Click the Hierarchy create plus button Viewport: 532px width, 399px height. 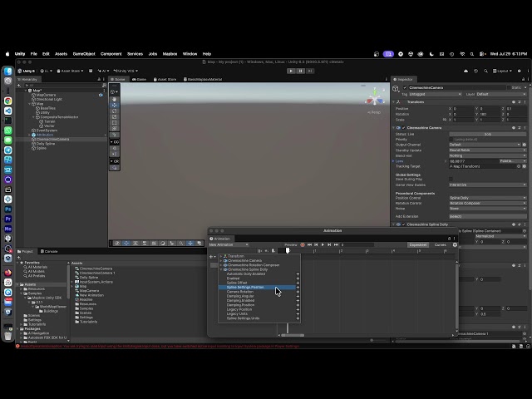[19, 85]
